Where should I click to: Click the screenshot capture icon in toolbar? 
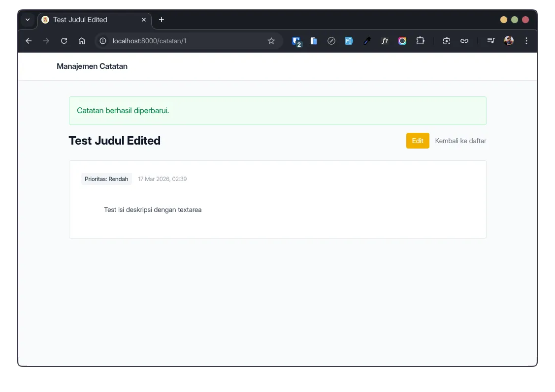(447, 41)
